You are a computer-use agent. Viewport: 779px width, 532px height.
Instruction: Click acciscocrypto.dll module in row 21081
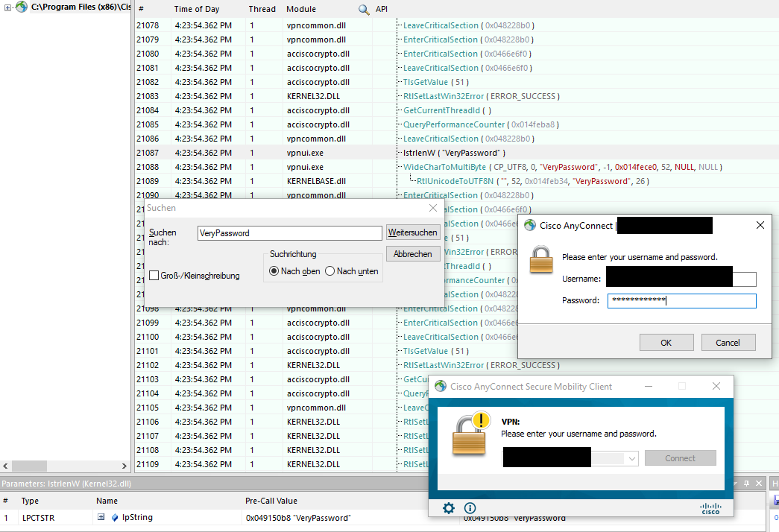[x=318, y=68]
